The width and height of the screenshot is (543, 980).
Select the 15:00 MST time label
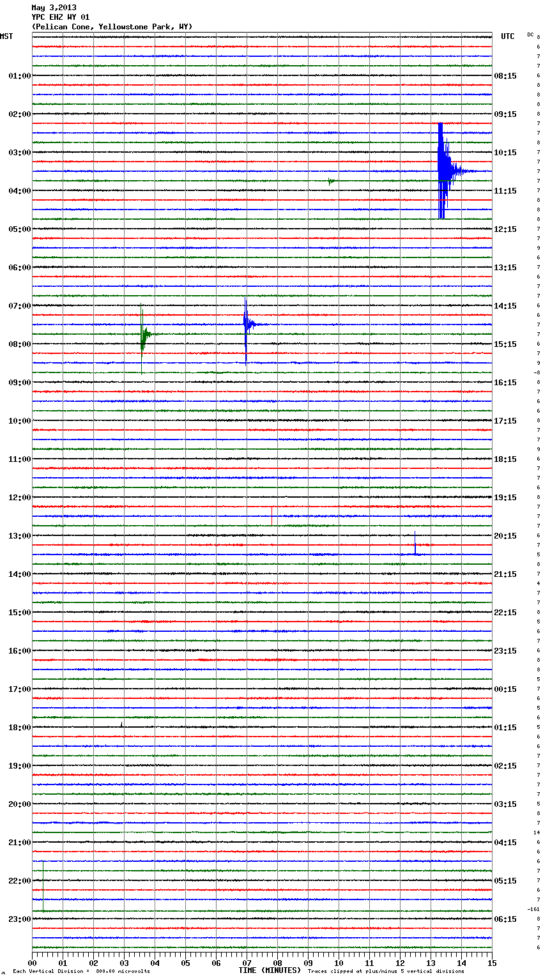click(20, 613)
